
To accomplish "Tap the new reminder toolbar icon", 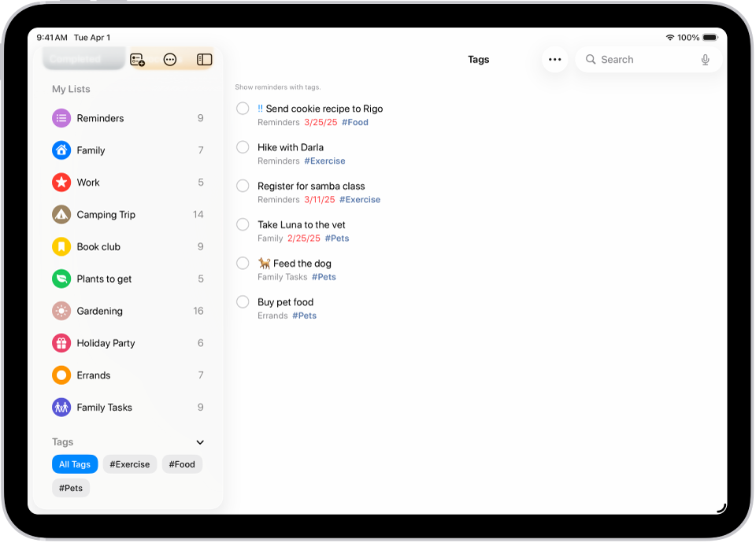I will pyautogui.click(x=138, y=59).
